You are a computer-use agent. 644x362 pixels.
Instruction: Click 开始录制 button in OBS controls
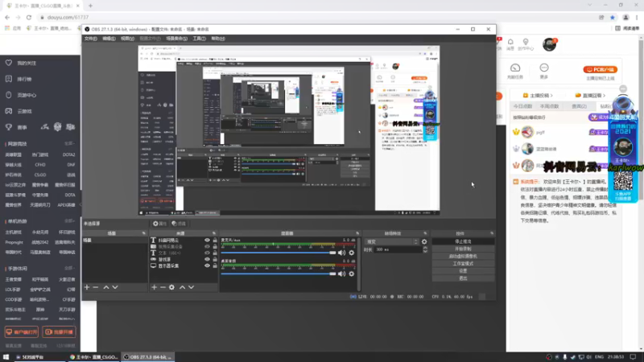tap(463, 249)
